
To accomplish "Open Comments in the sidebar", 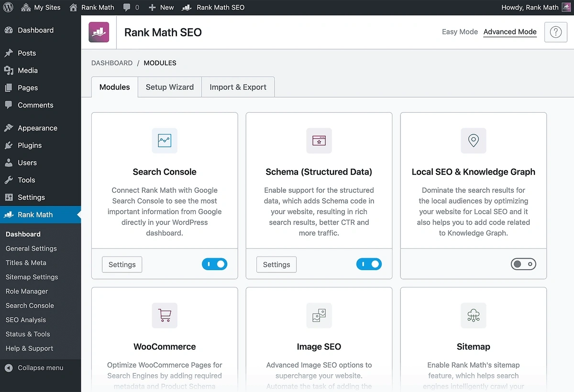I will [x=41, y=105].
